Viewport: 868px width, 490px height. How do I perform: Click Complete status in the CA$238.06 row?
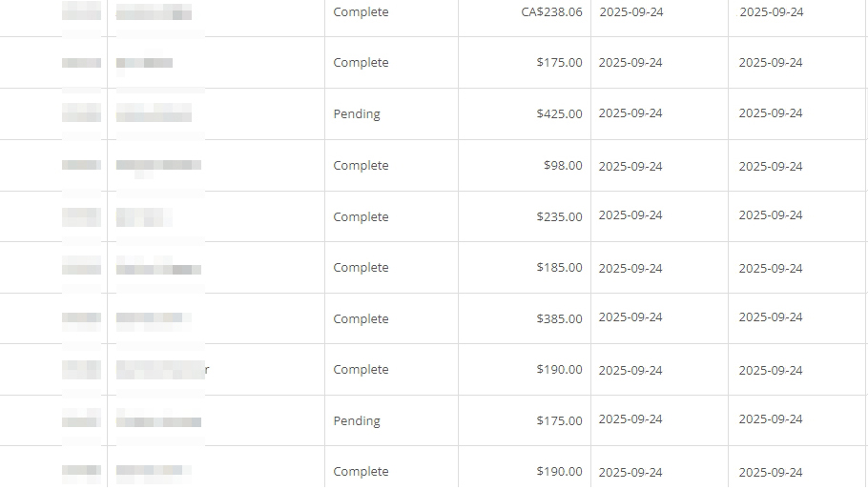(x=361, y=12)
